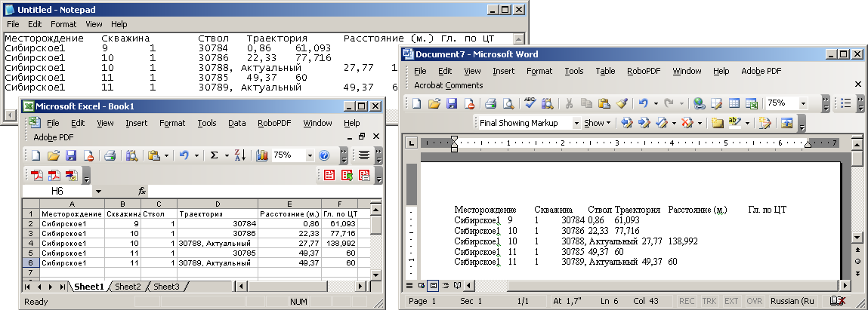Viewport: 868px width, 310px height.
Task: Open the Excel zoom 75% dropdown
Action: (x=310, y=155)
